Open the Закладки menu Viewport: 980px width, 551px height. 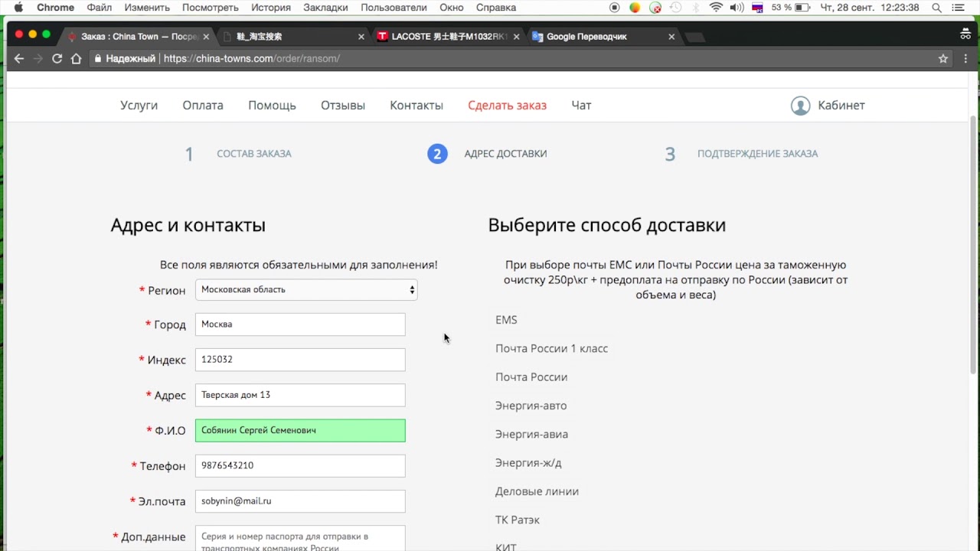pyautogui.click(x=325, y=8)
